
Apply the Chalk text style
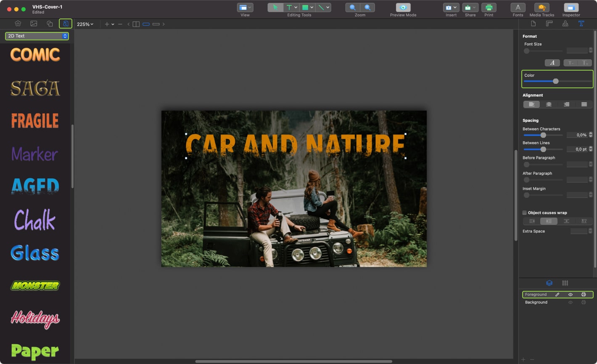(x=34, y=220)
